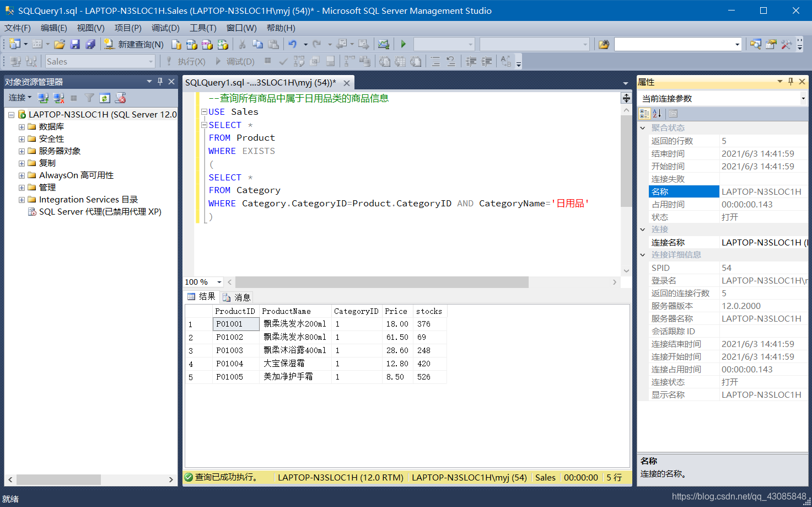Open the 帮助(H) menu
This screenshot has width=812, height=507.
coord(281,28)
